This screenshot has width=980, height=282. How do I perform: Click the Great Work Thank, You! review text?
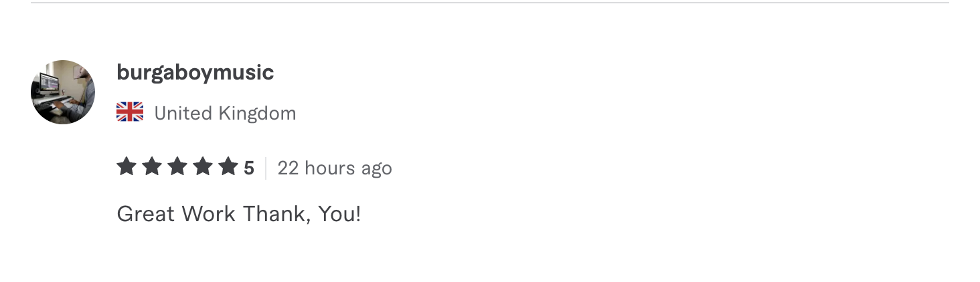tap(239, 214)
